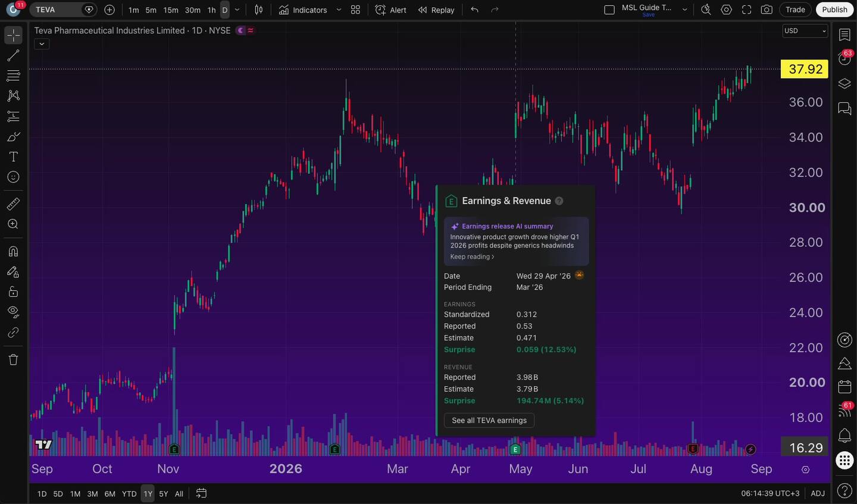Toggle lock all drawings

[x=13, y=292]
